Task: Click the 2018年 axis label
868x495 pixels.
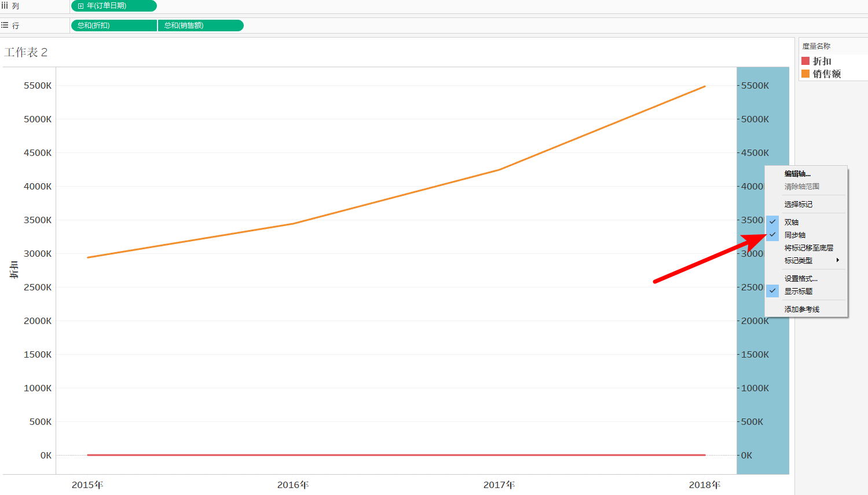Action: tap(705, 485)
